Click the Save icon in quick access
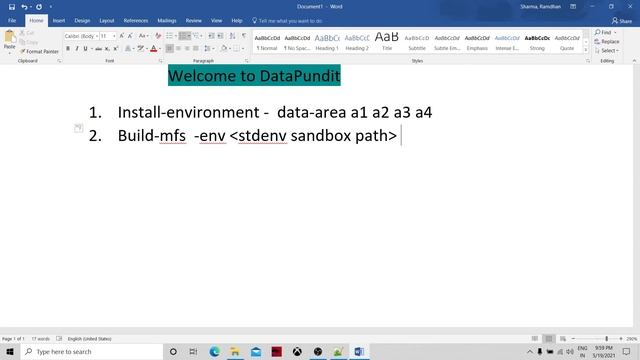This screenshot has width=640, height=360. [x=12, y=7]
